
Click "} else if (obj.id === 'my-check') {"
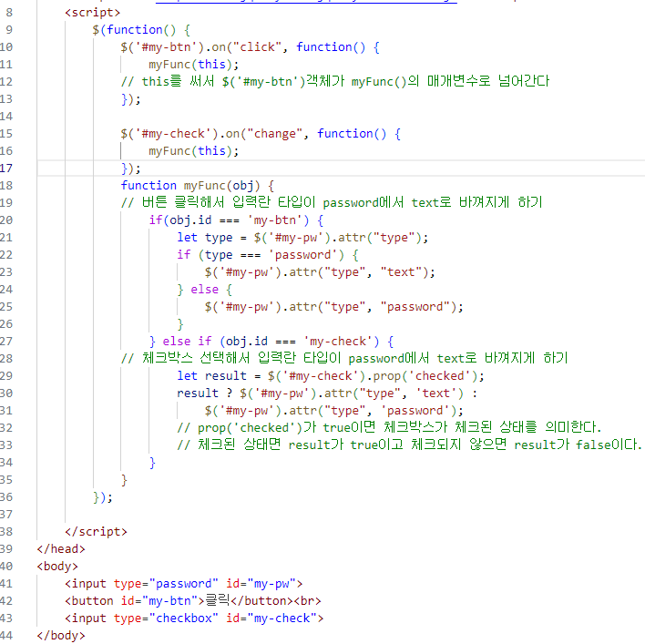coord(271,341)
